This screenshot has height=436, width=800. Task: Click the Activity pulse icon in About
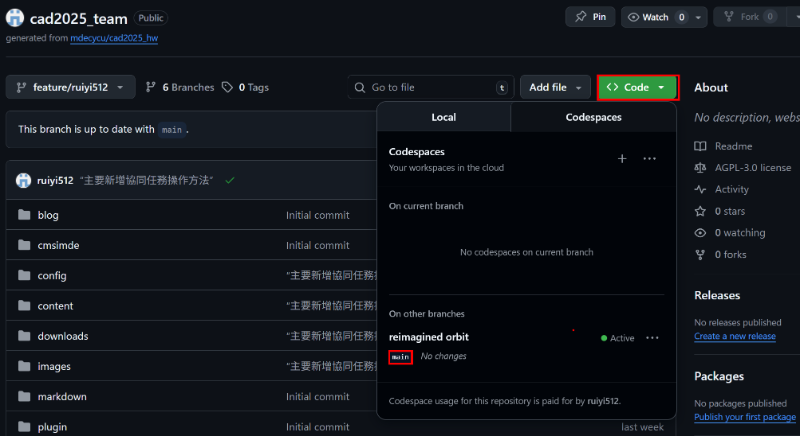click(701, 189)
